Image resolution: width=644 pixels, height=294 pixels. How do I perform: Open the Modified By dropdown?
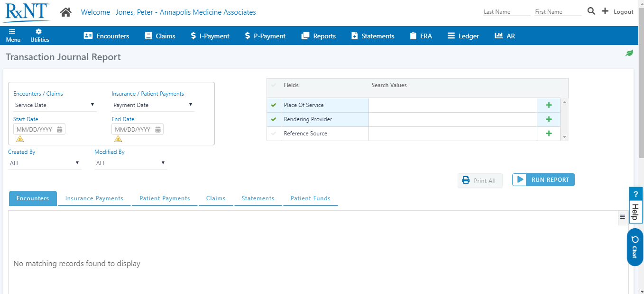tap(130, 163)
